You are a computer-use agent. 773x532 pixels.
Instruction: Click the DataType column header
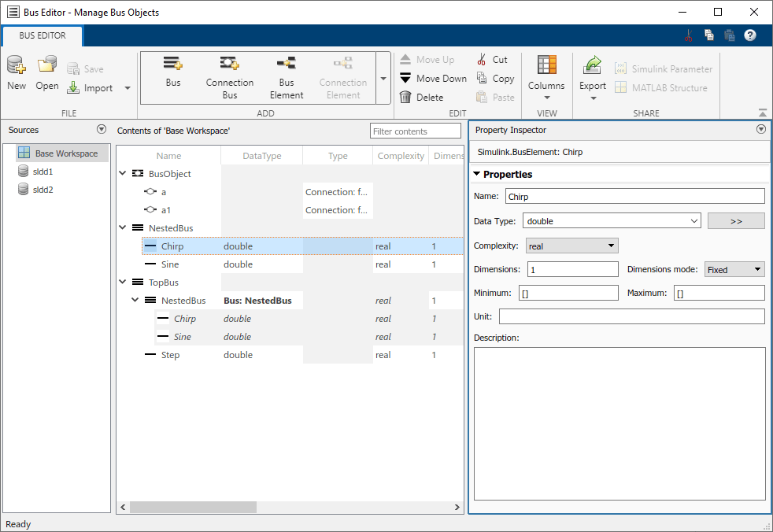(262, 156)
